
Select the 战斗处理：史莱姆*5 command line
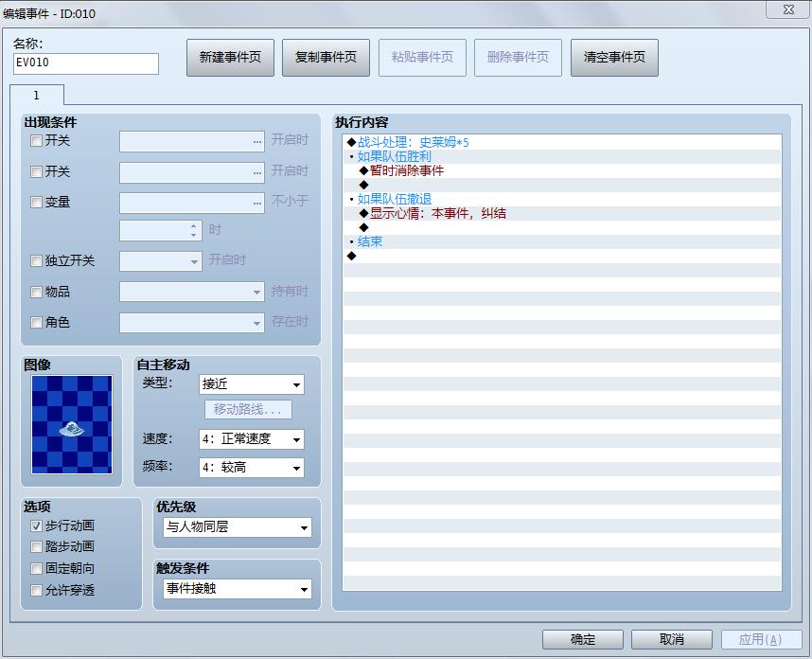[x=562, y=142]
